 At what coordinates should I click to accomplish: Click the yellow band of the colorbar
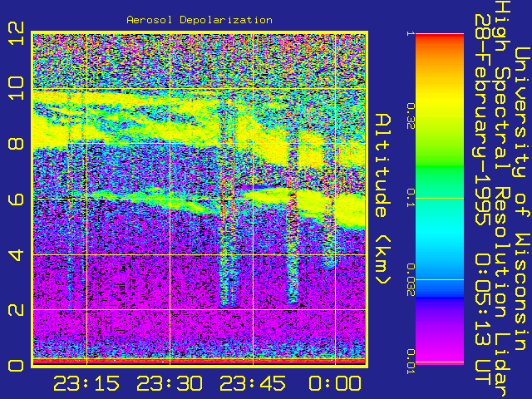point(440,101)
